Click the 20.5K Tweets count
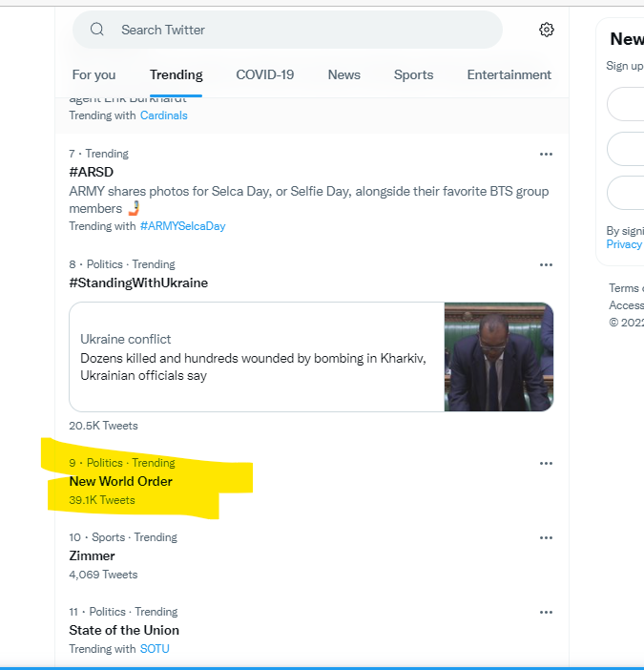 103,426
